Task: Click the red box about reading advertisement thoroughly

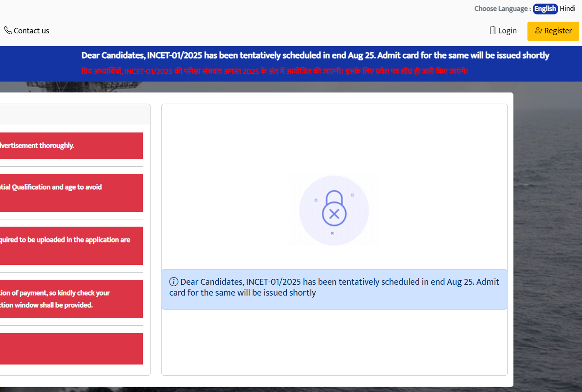Action: [x=71, y=146]
